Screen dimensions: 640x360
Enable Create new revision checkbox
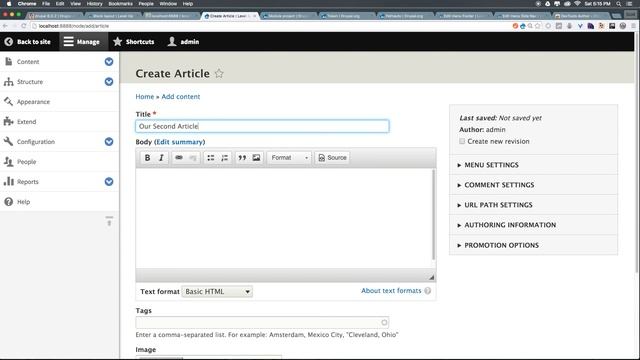point(462,141)
